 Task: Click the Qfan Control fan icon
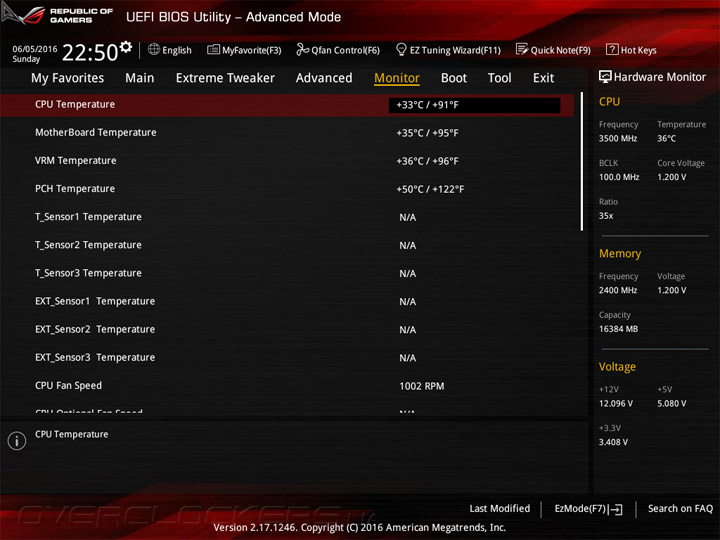pos(302,49)
